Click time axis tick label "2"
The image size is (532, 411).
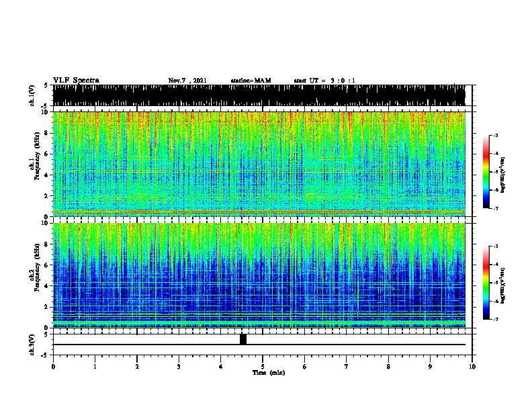(137, 367)
